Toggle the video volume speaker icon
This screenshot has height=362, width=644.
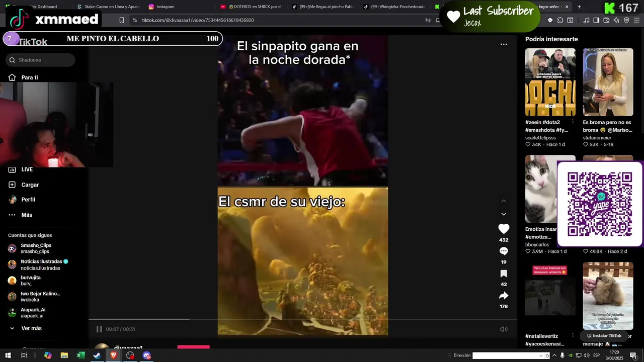click(504, 329)
